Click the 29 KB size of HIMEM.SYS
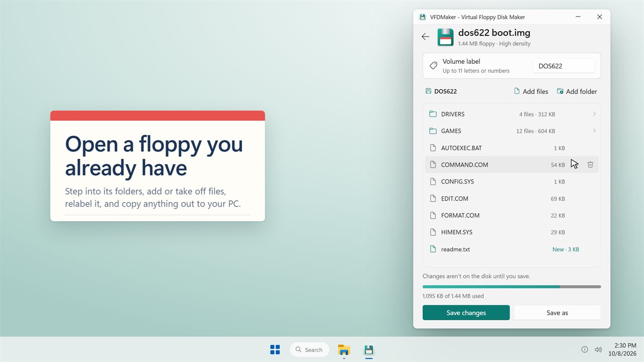The width and height of the screenshot is (644, 362). [x=558, y=232]
